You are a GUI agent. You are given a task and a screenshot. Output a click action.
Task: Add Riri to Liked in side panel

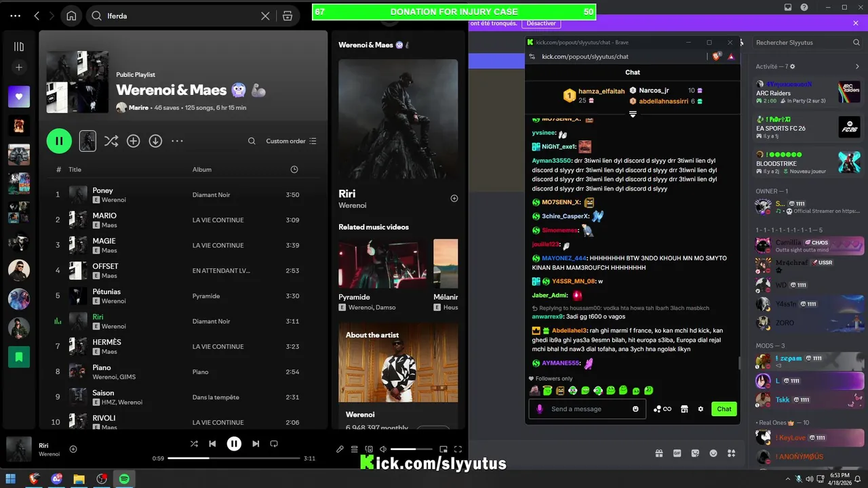click(x=454, y=199)
